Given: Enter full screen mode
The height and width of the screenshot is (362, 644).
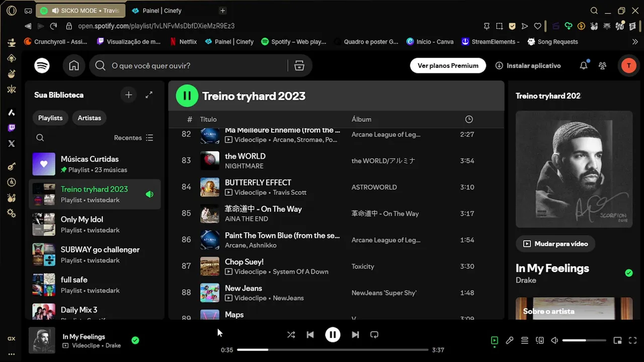Looking at the screenshot, I should tap(633, 340).
